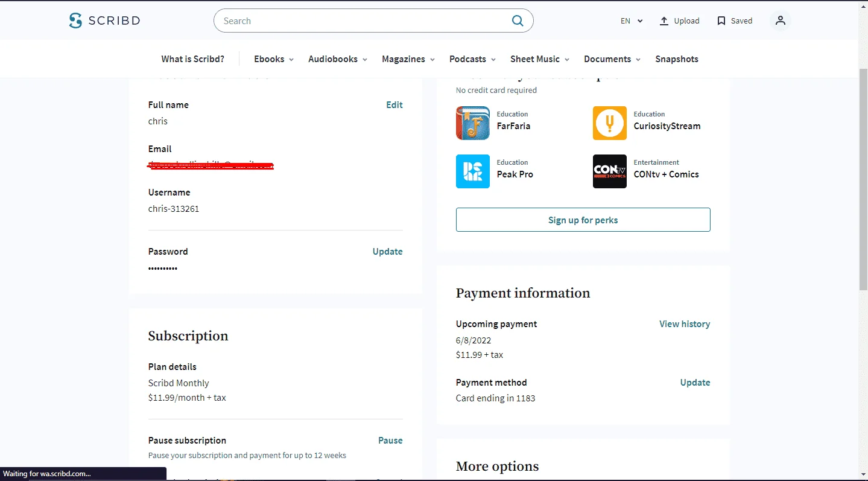Click Edit next to Full name

(x=394, y=105)
